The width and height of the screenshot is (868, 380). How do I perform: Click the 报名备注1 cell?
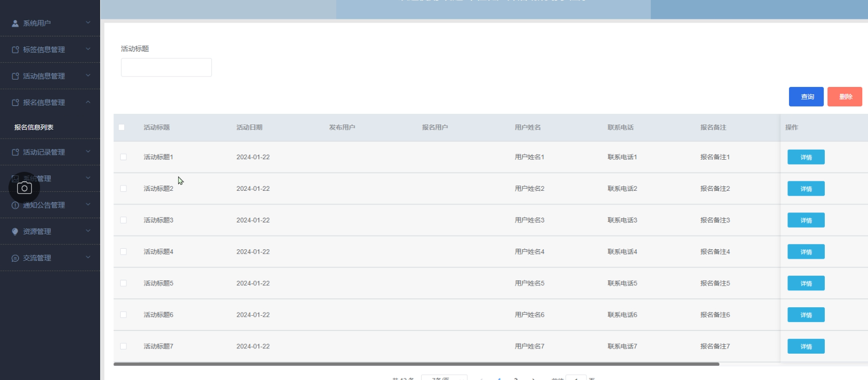pos(715,157)
